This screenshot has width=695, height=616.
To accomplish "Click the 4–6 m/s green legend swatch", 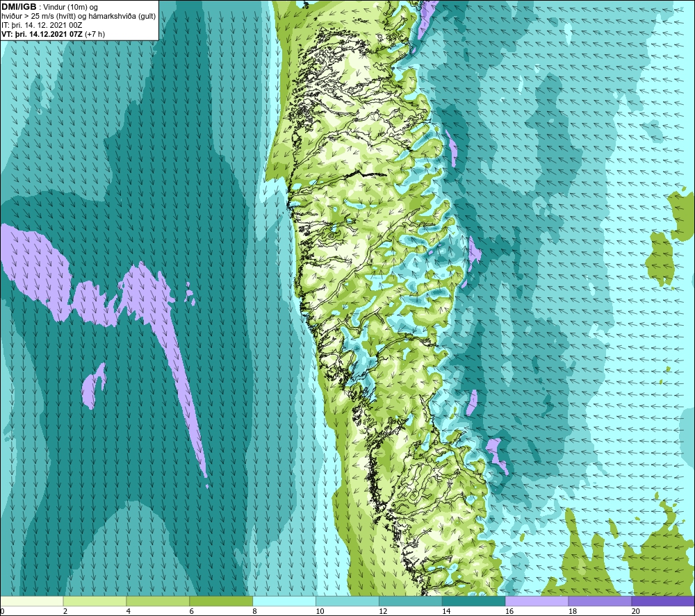I will (158, 601).
